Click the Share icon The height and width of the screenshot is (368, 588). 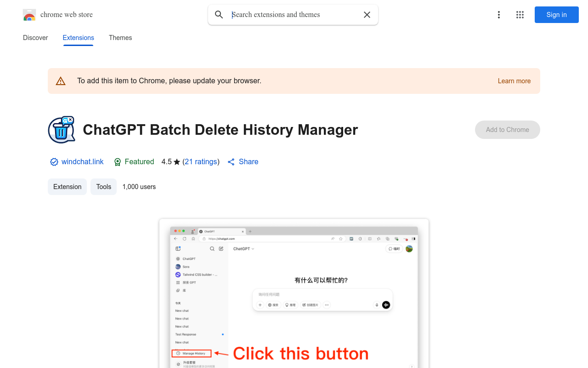click(x=231, y=161)
